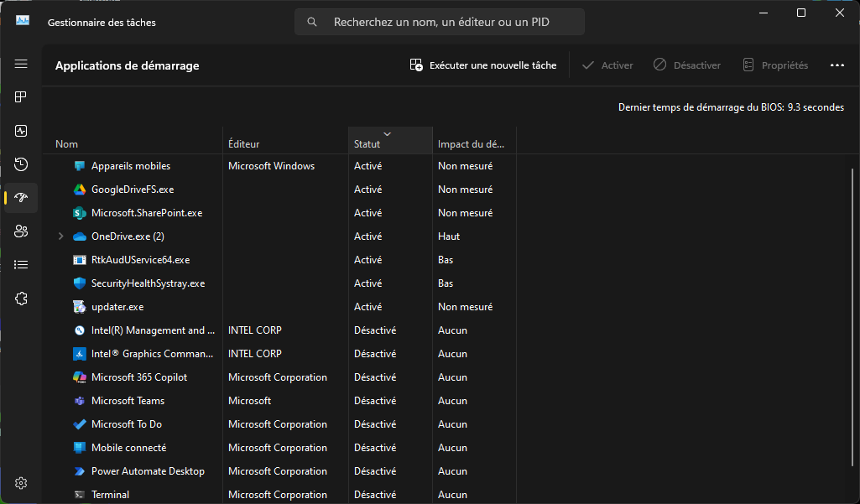
Task: Open the Services page icon in sidebar
Action: point(21,299)
